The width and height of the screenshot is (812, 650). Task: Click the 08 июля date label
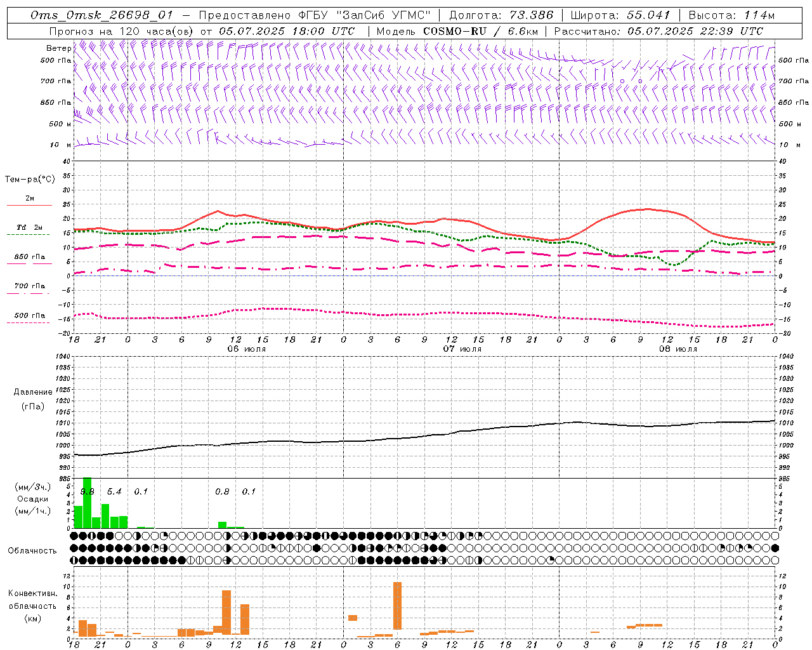pyautogui.click(x=678, y=349)
